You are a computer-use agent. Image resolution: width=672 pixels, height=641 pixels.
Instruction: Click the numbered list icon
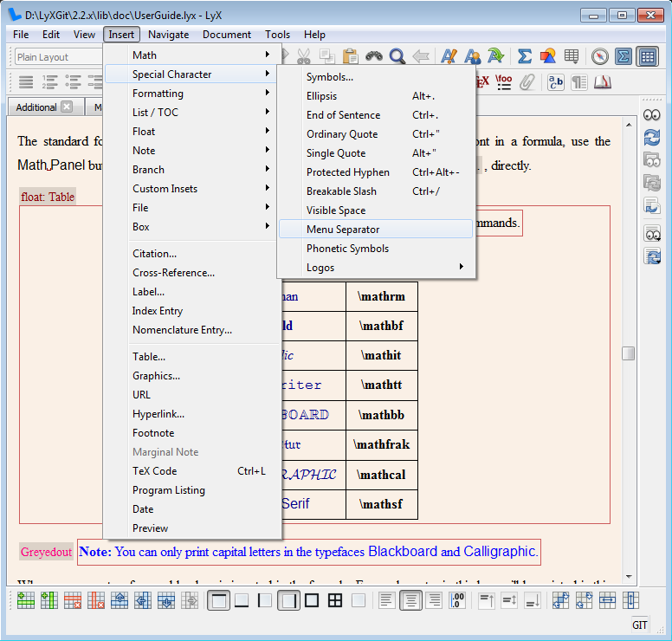[50, 82]
